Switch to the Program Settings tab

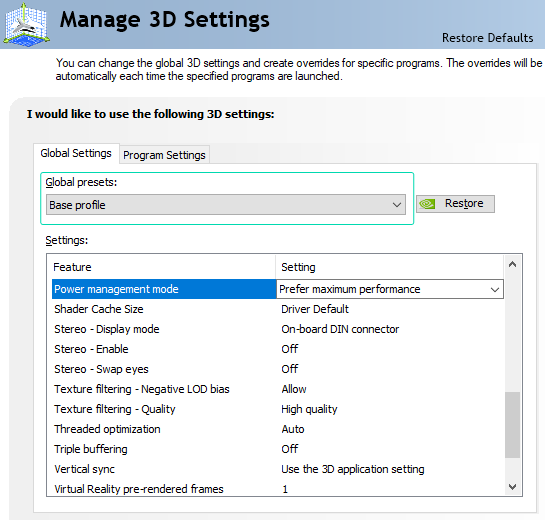[x=164, y=155]
